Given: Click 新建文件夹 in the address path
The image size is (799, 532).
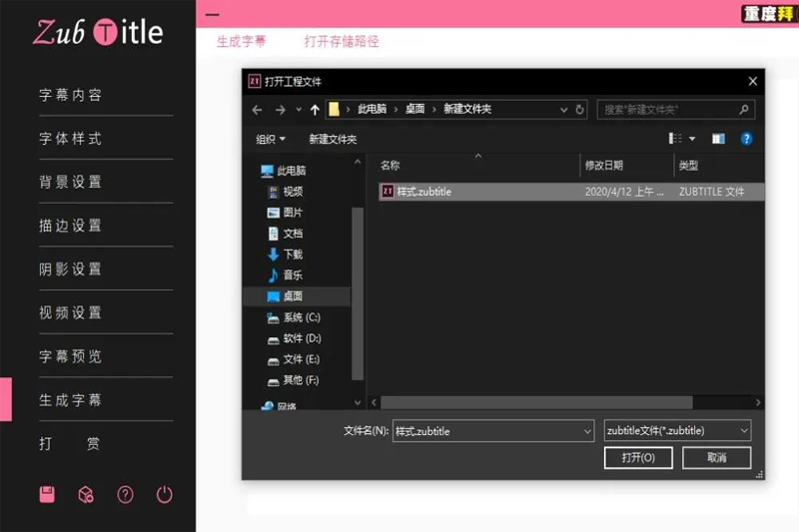Looking at the screenshot, I should tap(467, 109).
